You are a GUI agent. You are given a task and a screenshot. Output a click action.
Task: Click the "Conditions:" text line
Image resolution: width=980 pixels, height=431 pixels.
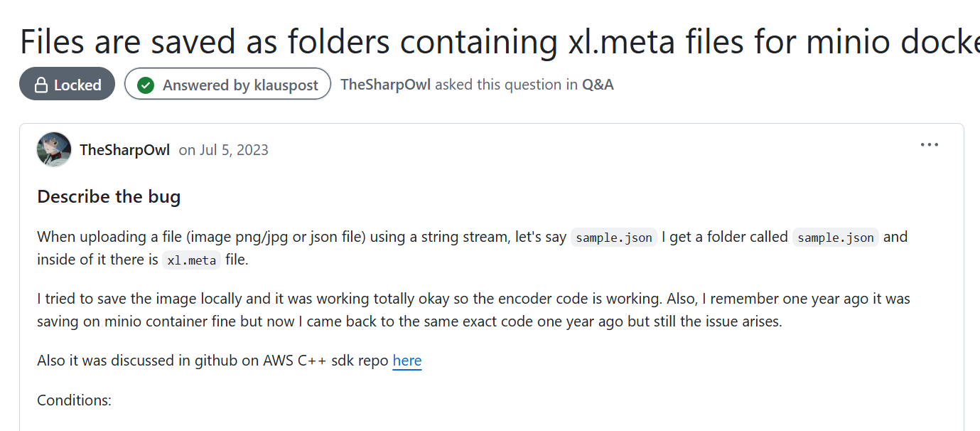(x=75, y=400)
